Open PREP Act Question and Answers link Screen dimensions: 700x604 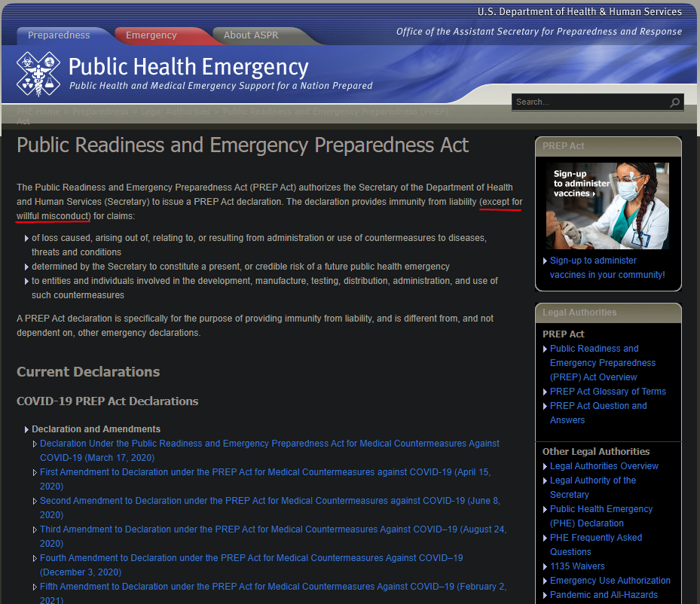pos(598,413)
